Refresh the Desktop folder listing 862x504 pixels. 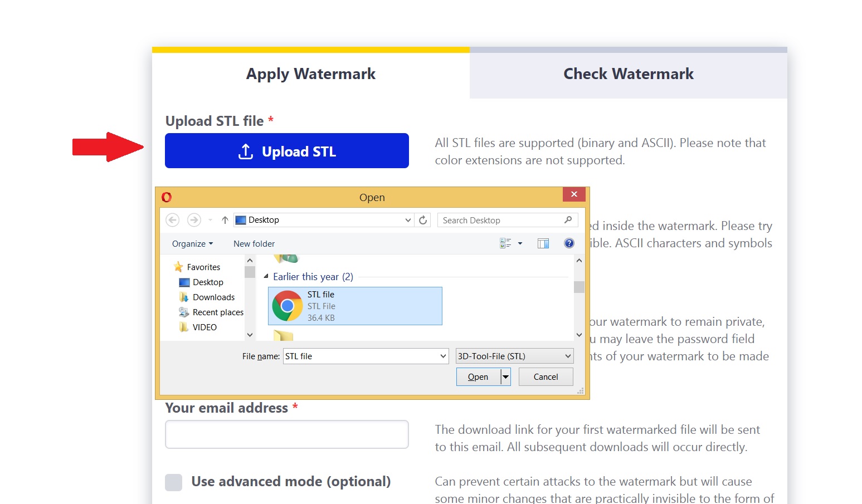(423, 220)
